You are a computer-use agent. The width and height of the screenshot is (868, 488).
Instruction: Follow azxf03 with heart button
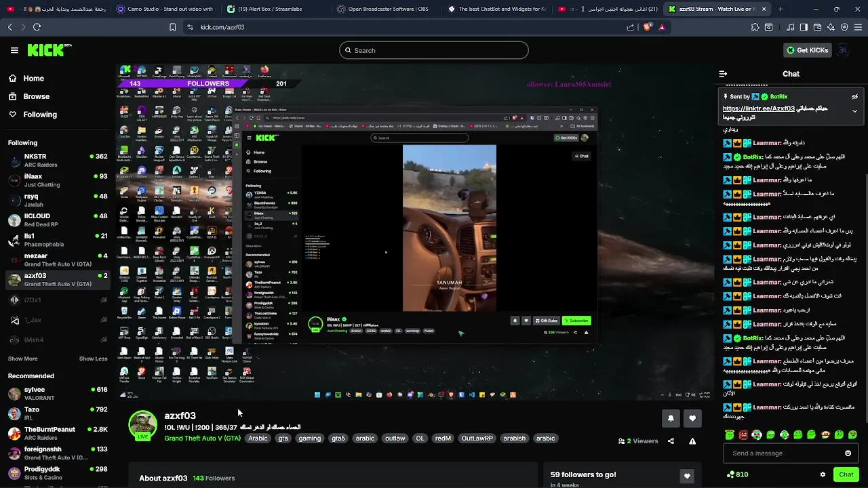point(692,418)
